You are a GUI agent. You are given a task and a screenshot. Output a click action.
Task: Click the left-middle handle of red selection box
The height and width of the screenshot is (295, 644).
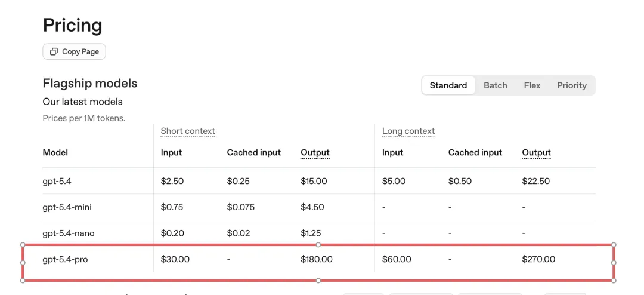click(23, 262)
